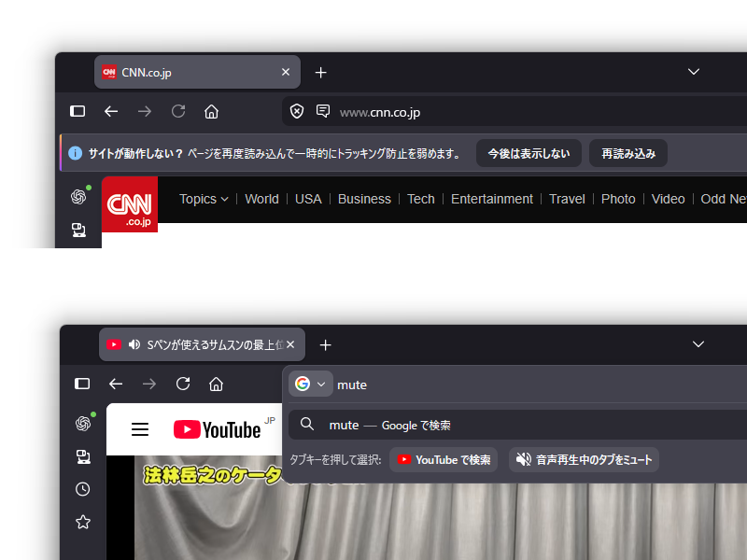This screenshot has height=560, width=747.
Task: Go forward in the CNN window
Action: (x=145, y=111)
